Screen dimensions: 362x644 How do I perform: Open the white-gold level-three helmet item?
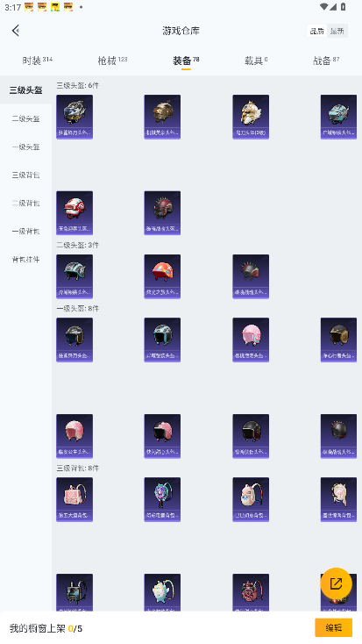tap(251, 117)
